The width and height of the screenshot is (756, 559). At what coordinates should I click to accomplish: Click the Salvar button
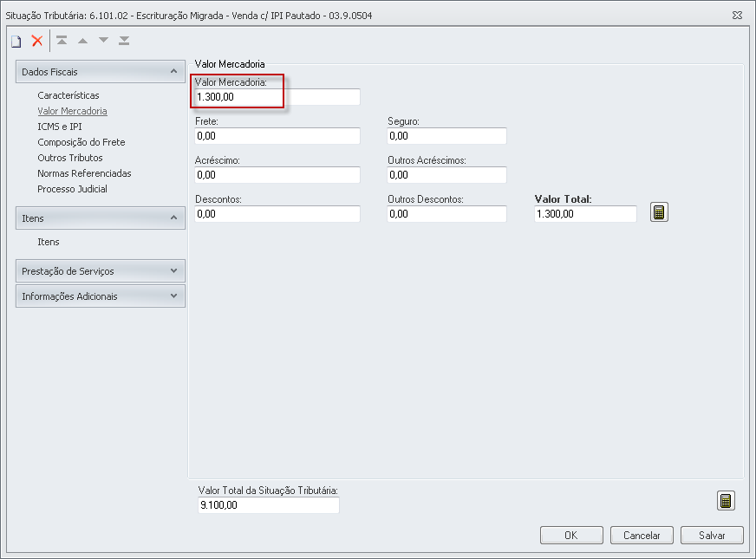(712, 536)
